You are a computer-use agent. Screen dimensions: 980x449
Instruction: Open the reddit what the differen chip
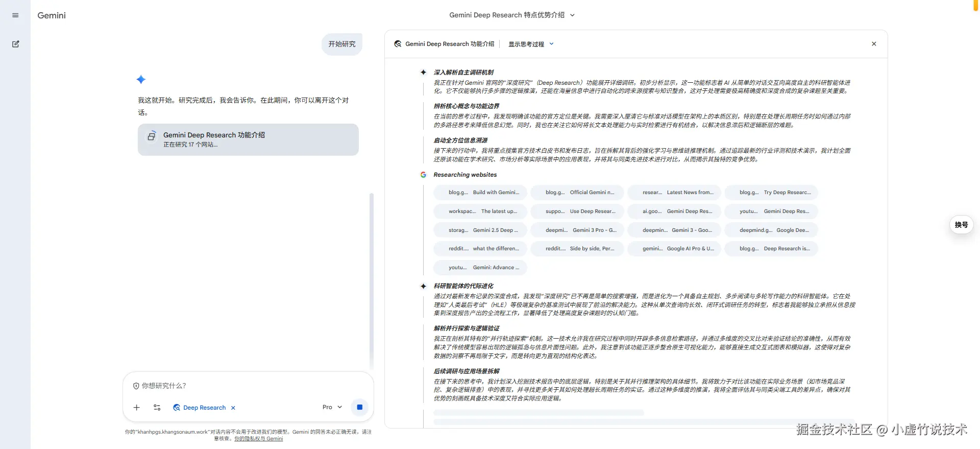pos(480,249)
